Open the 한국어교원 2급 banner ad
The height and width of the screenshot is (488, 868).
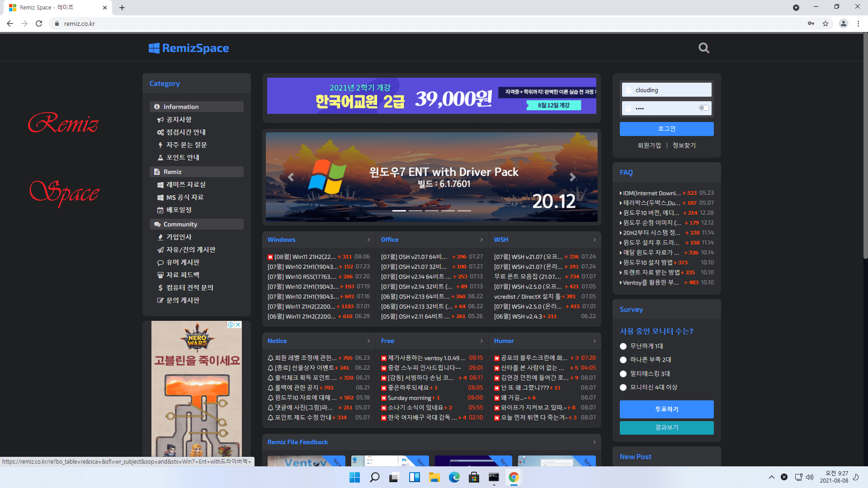[x=431, y=96]
